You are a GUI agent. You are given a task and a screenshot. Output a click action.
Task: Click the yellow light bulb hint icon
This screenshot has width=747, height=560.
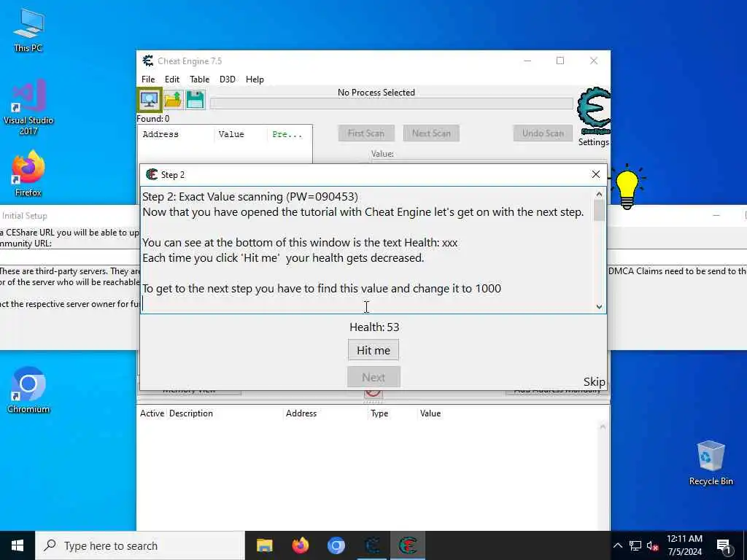click(627, 187)
